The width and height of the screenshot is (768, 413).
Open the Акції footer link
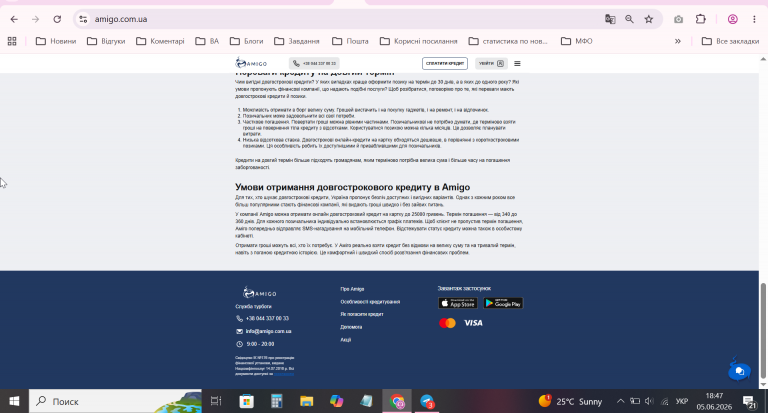[x=346, y=340]
